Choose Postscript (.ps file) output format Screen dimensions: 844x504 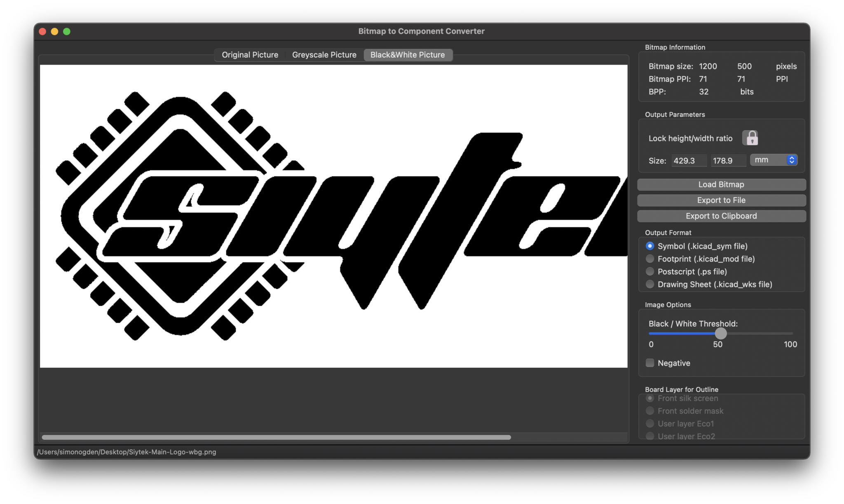pyautogui.click(x=650, y=271)
